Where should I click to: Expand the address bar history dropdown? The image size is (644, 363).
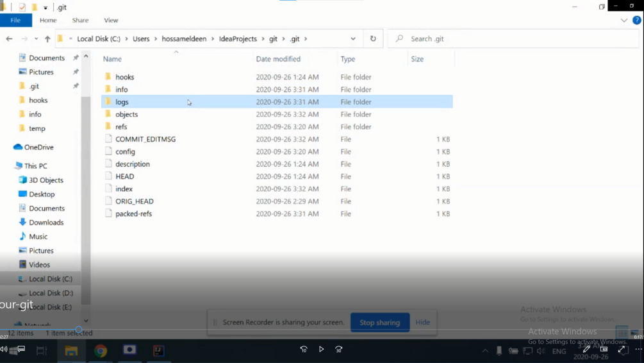(353, 38)
